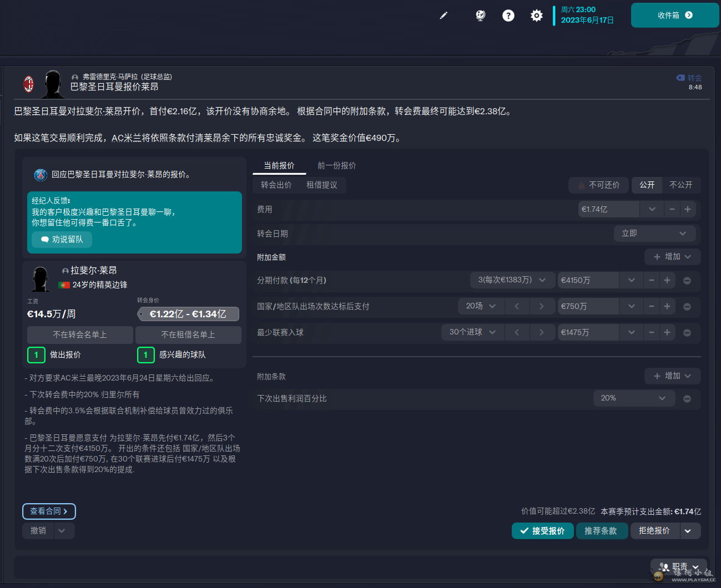Image resolution: width=721 pixels, height=588 pixels.
Task: Click Rafael Leão's player portrait
Action: pyautogui.click(x=41, y=278)
